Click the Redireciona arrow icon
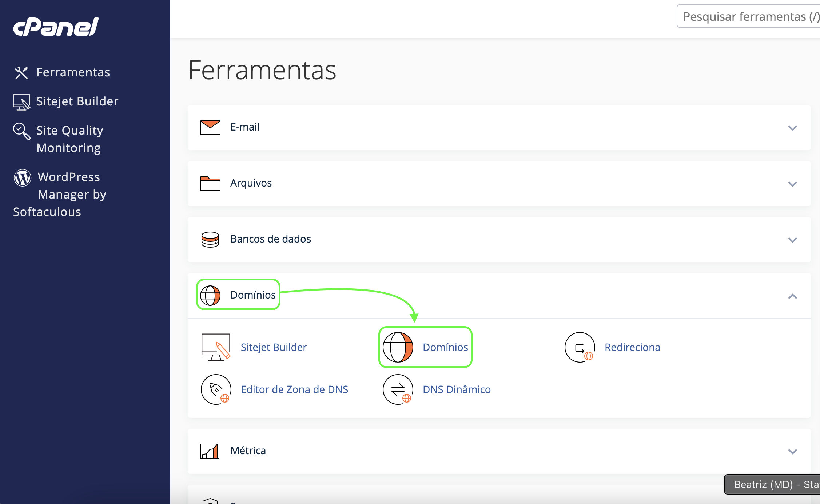 pyautogui.click(x=580, y=347)
